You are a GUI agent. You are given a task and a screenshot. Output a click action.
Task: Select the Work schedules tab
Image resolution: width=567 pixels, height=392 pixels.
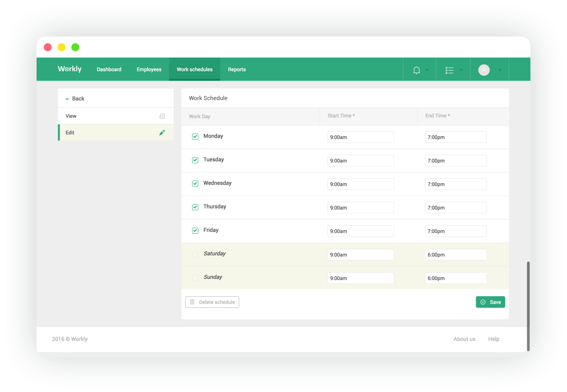tap(194, 69)
